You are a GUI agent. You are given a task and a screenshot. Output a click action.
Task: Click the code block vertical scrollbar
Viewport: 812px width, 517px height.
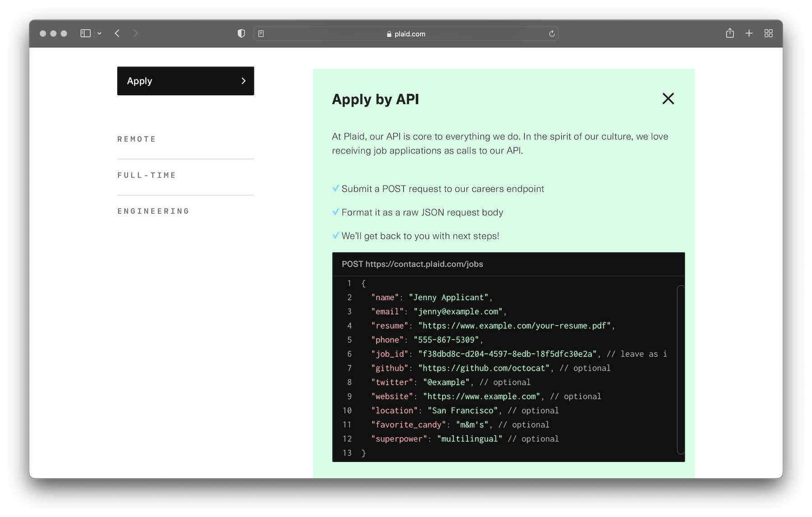click(681, 369)
